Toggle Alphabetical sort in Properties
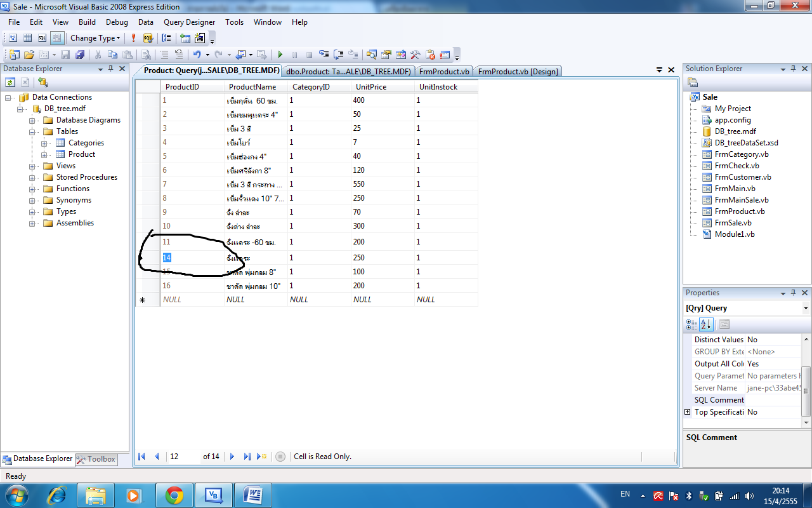Viewport: 812px width, 508px height. pos(706,324)
